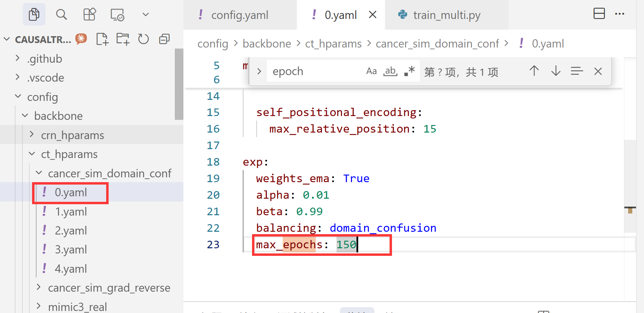The height and width of the screenshot is (313, 644).
Task: Click line number 18 in gutter
Action: 213,162
